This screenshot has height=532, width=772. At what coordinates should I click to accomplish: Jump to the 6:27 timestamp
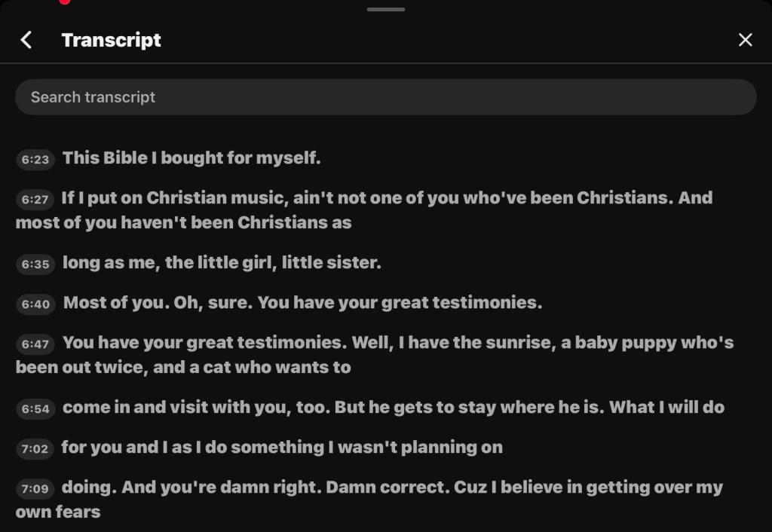coord(35,199)
